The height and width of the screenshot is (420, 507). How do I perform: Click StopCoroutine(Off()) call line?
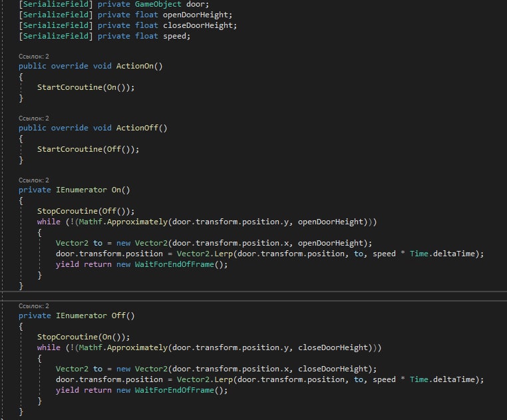[86, 211]
